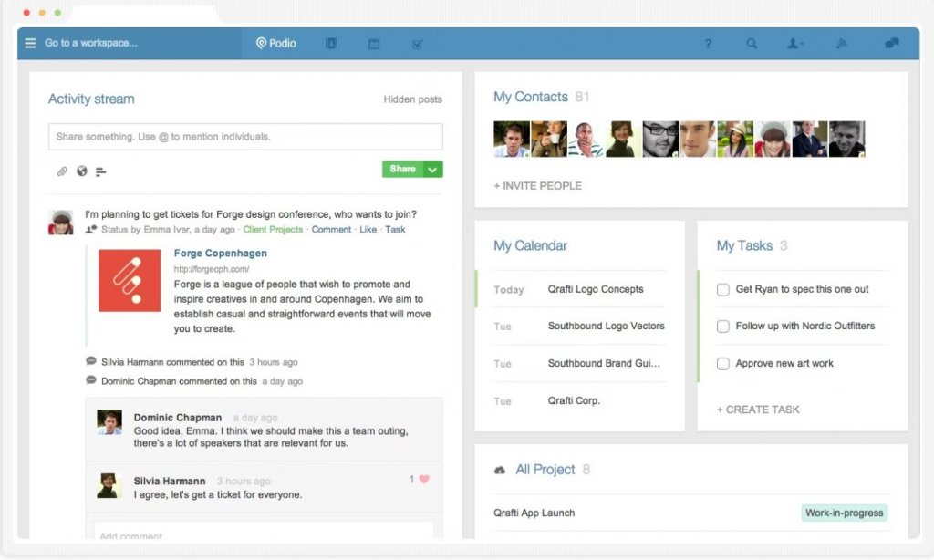The height and width of the screenshot is (560, 934).
Task: Click the Podio logo home button
Action: [x=275, y=43]
